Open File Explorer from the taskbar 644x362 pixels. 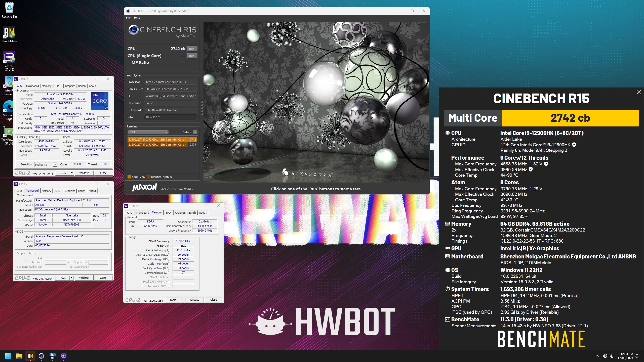tap(19, 356)
